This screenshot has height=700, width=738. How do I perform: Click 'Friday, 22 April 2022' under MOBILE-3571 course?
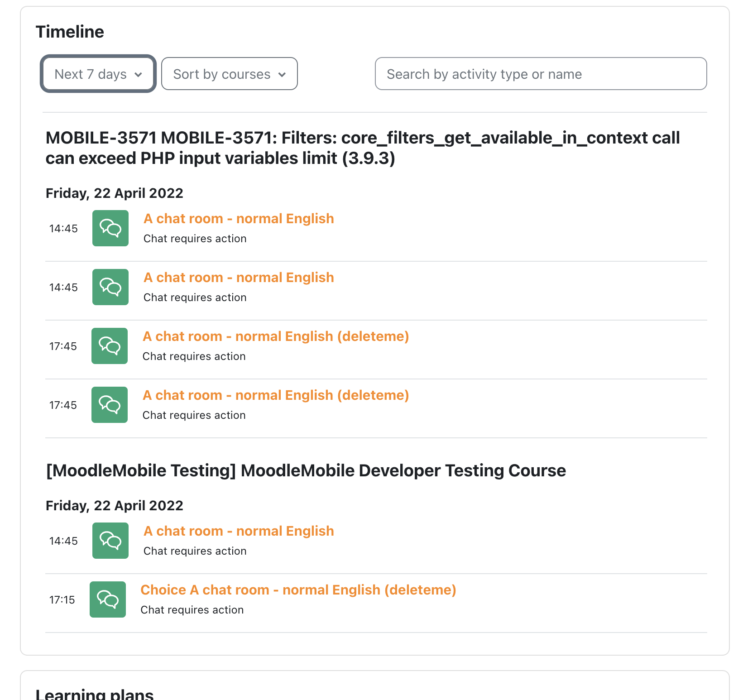click(115, 193)
